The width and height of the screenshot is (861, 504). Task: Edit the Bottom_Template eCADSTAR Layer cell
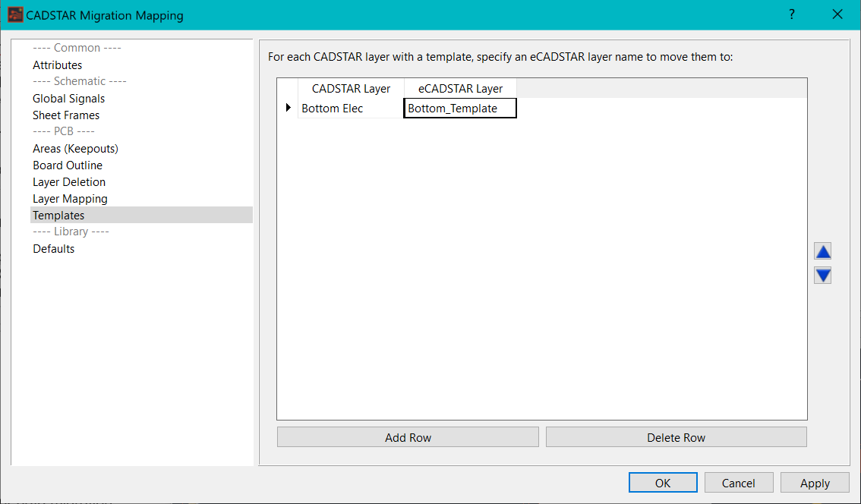460,108
